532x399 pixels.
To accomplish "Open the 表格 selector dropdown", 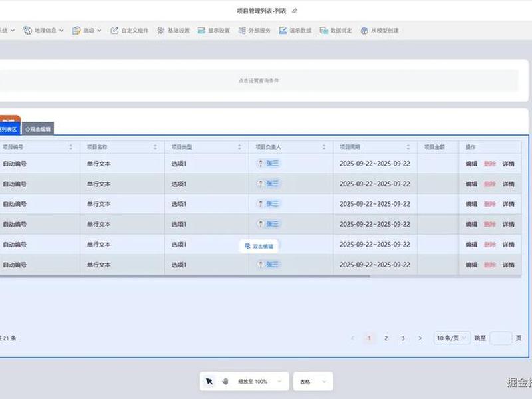I will (313, 382).
